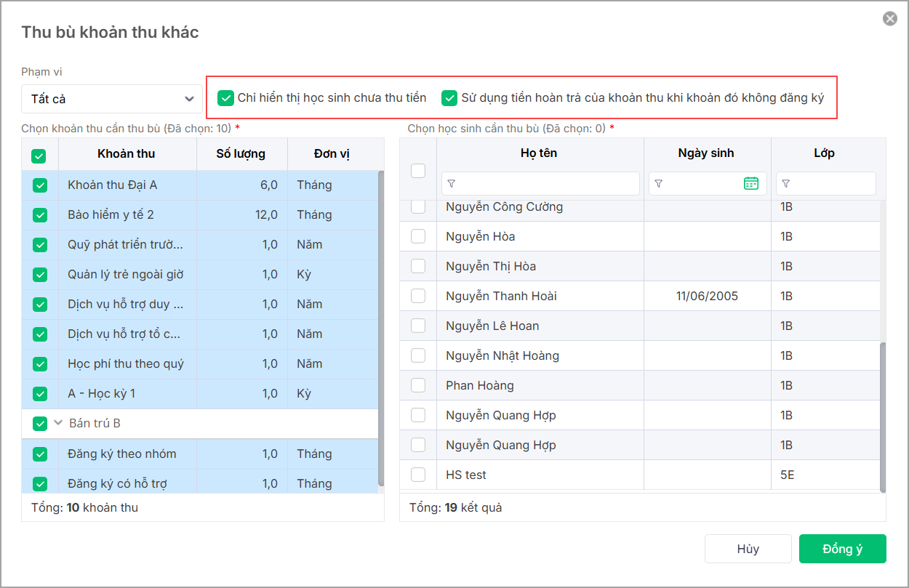Click the filter icon in Ngày sinh column
Viewport: 909px width, 588px height.
pos(658,184)
